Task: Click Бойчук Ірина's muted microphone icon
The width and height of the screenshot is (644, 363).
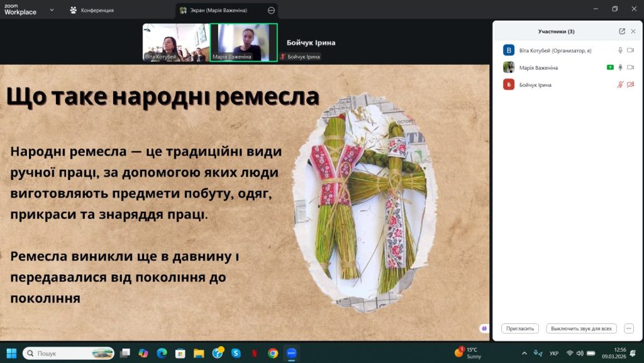Action: pos(620,84)
